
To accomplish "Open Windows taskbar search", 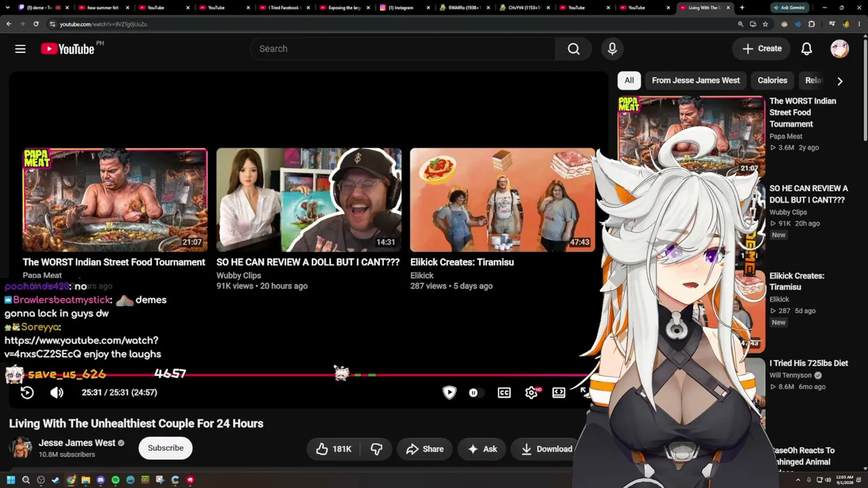I will click(26, 480).
